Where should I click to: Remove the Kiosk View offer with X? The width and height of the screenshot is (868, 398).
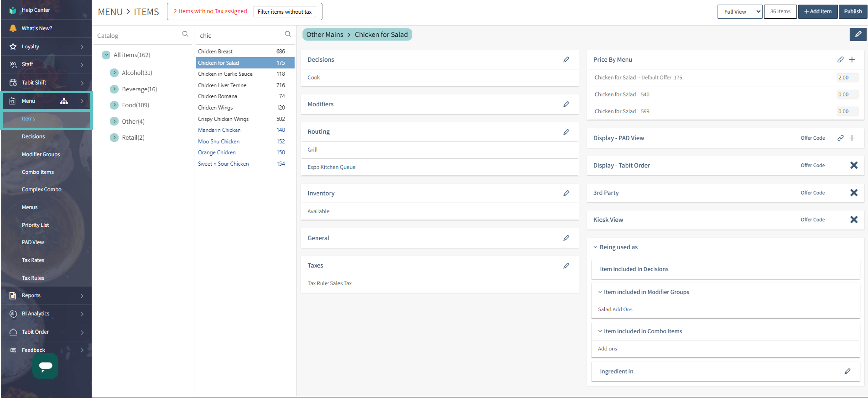point(853,220)
